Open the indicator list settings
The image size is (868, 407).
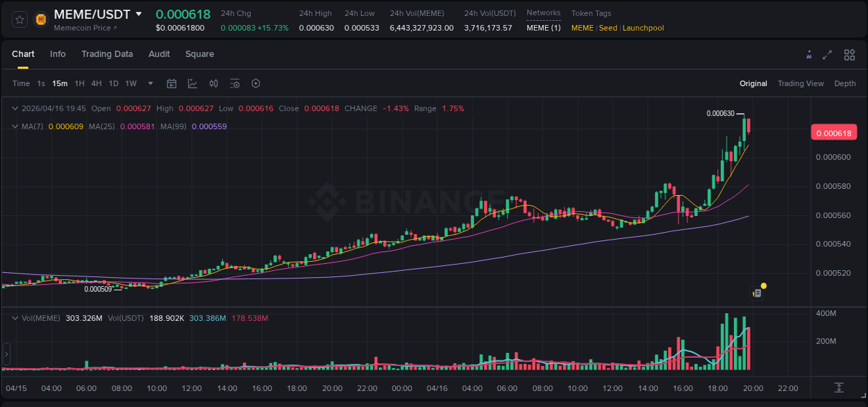tap(235, 83)
